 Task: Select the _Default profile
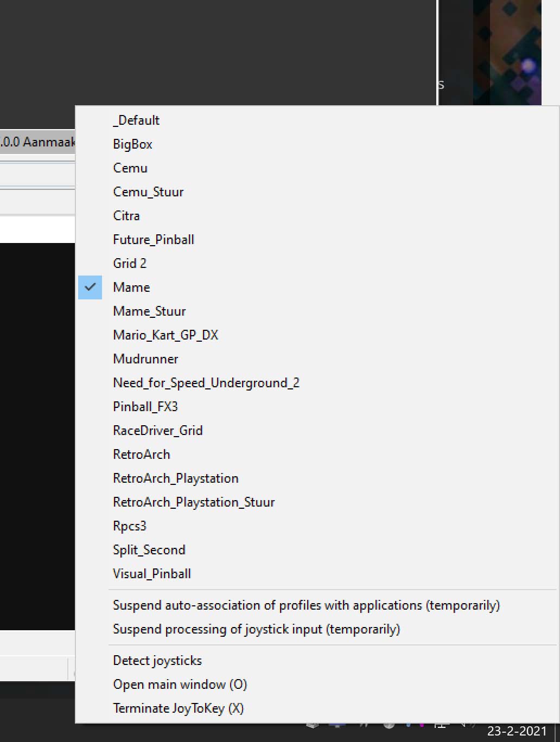tap(317, 120)
